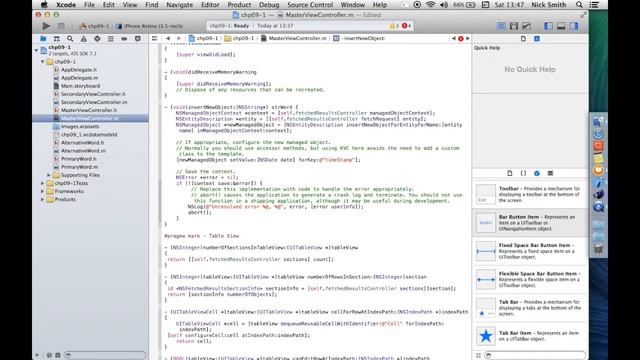
Task: Open the Symbol navigator
Action: pos(57,38)
